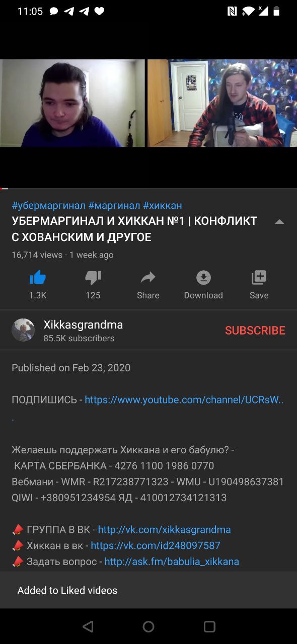Open the Xikkasgrandma channel avatar
The image size is (297, 644).
point(23,330)
